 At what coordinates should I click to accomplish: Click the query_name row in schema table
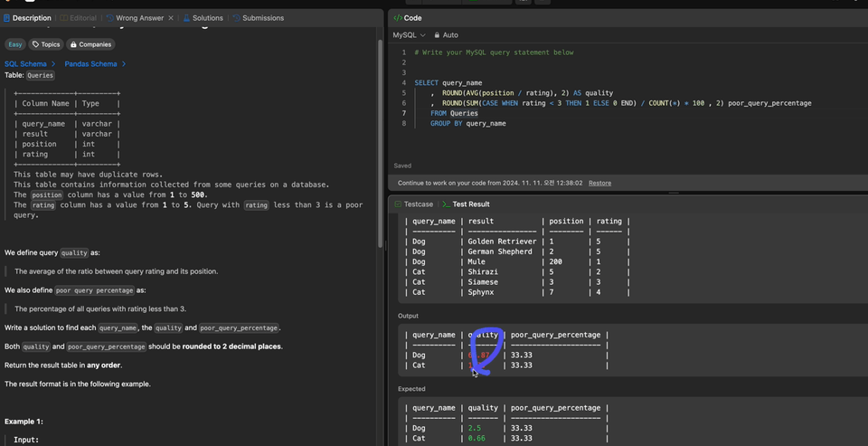click(67, 124)
